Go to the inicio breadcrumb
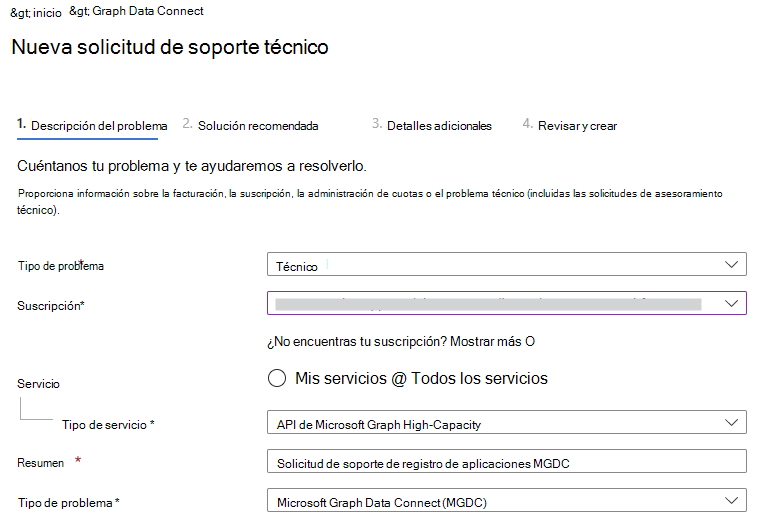This screenshot has height=522, width=758. pos(47,13)
